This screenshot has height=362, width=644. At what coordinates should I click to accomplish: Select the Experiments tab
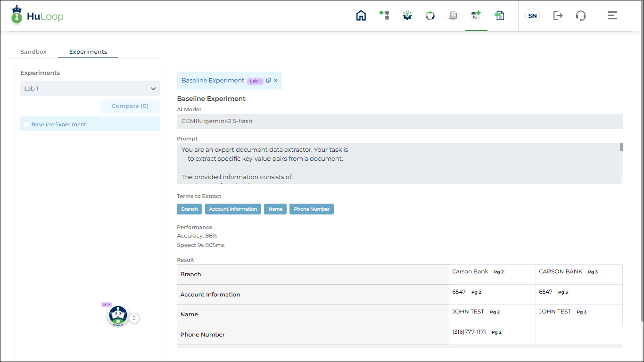[x=88, y=52]
